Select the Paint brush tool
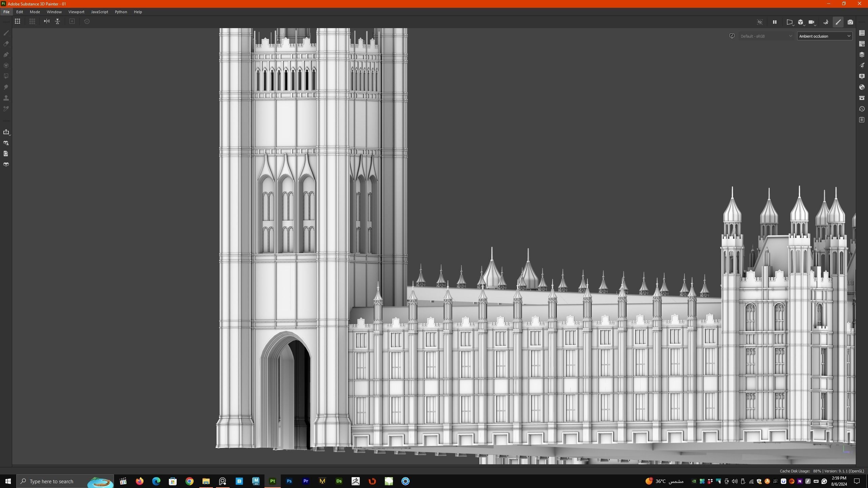The height and width of the screenshot is (488, 868). [6, 33]
